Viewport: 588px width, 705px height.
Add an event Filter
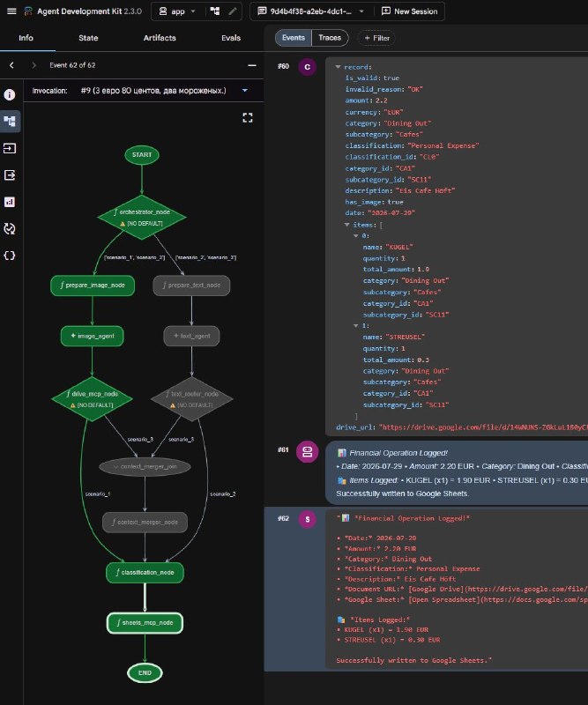tap(376, 38)
